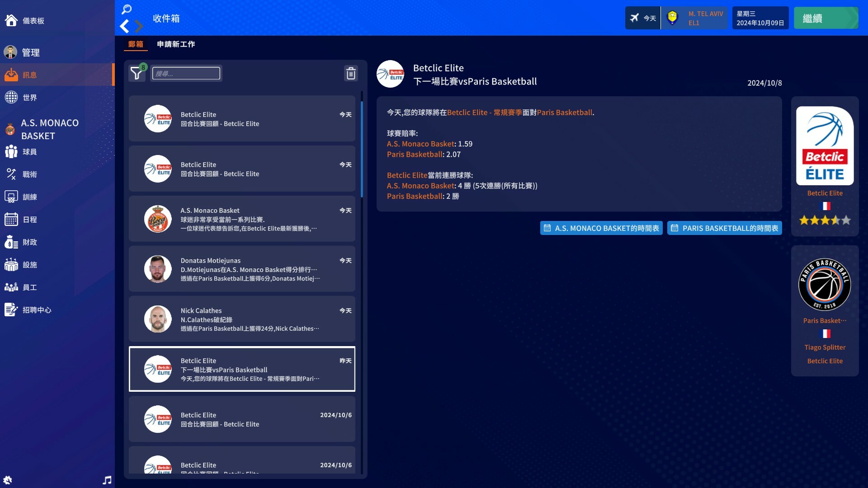
Task: Open settings gear icon
Action: pyautogui.click(x=8, y=480)
